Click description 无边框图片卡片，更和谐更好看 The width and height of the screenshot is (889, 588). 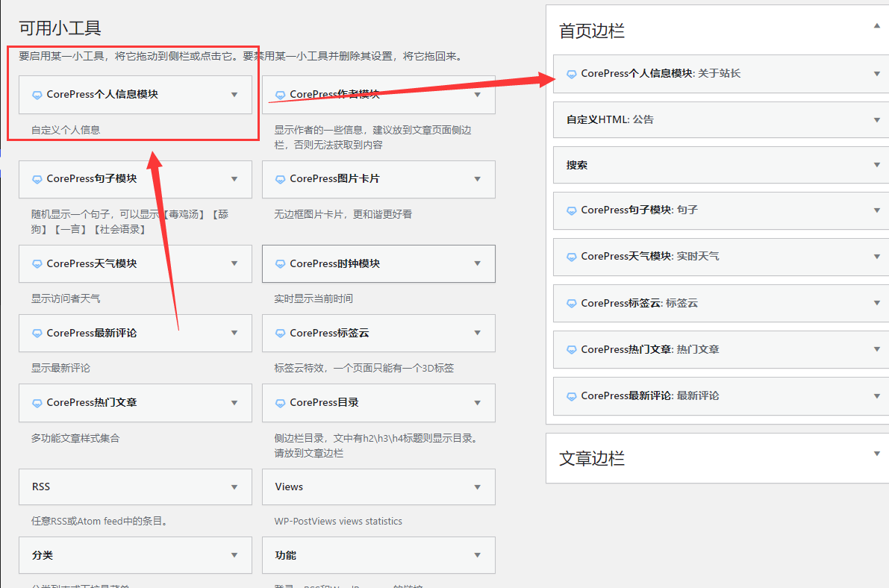(x=343, y=214)
